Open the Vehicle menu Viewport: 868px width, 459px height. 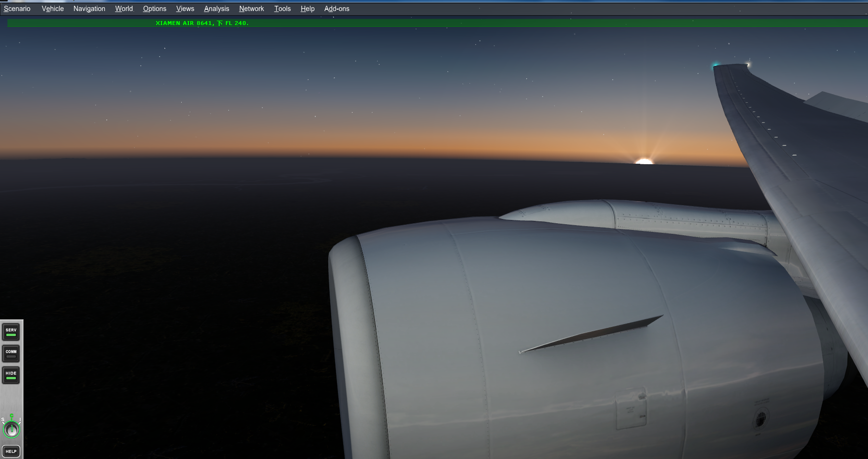pos(52,9)
